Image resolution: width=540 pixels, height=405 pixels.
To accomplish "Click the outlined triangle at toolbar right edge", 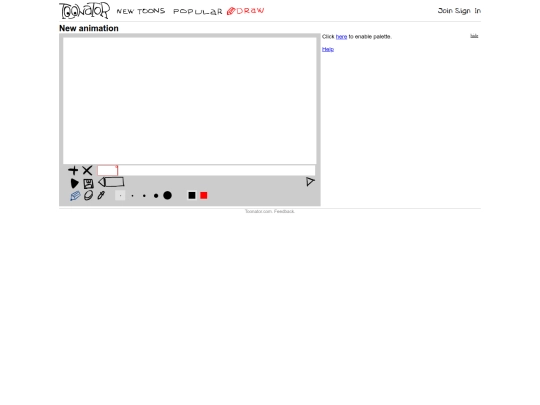I will 310,181.
